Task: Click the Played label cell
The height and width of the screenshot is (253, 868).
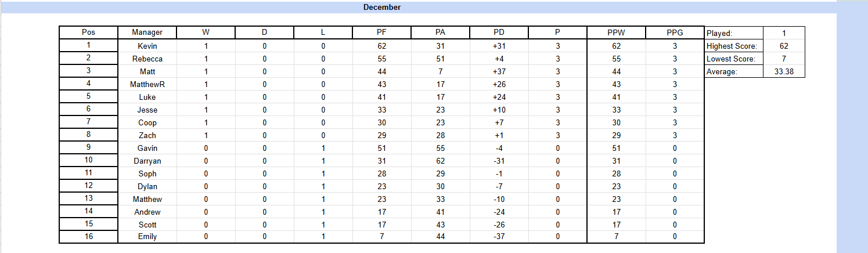Action: [734, 33]
